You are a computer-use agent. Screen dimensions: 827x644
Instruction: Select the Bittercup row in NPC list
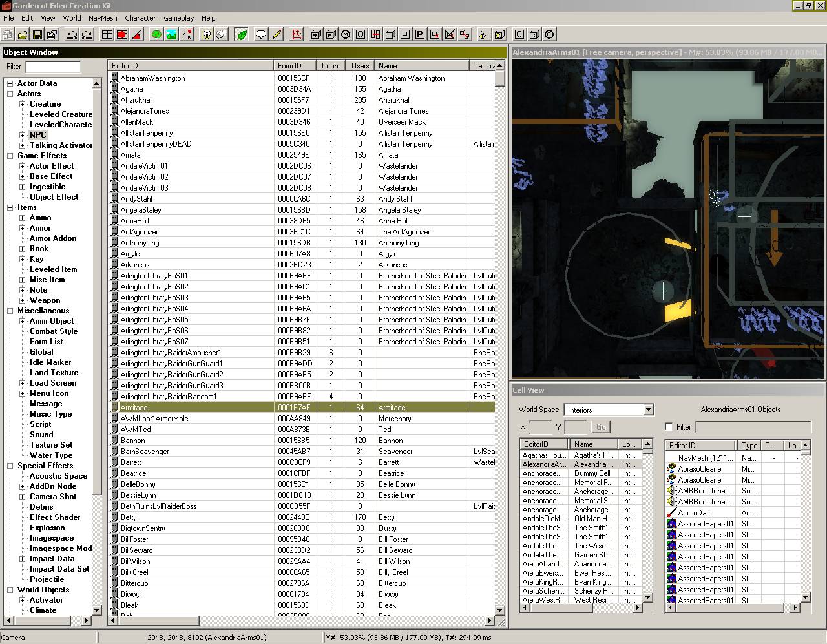[134, 583]
